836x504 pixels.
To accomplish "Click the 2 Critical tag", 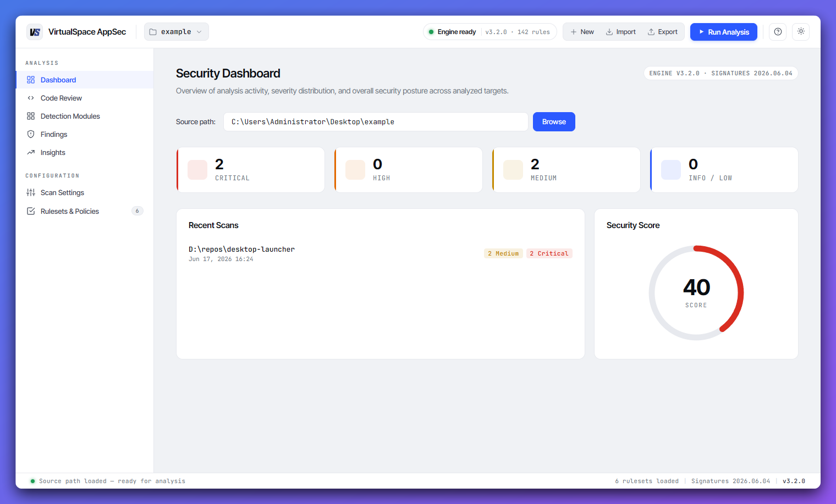I will [x=549, y=253].
